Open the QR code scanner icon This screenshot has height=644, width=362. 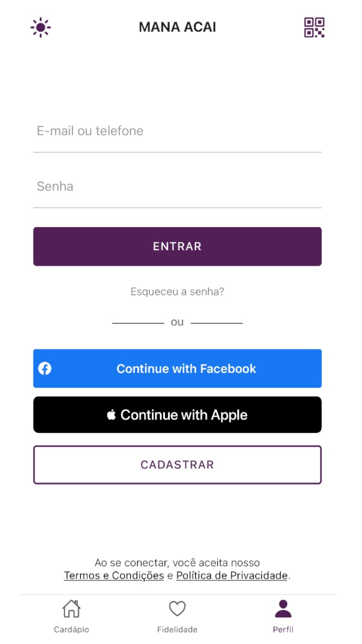tap(314, 27)
